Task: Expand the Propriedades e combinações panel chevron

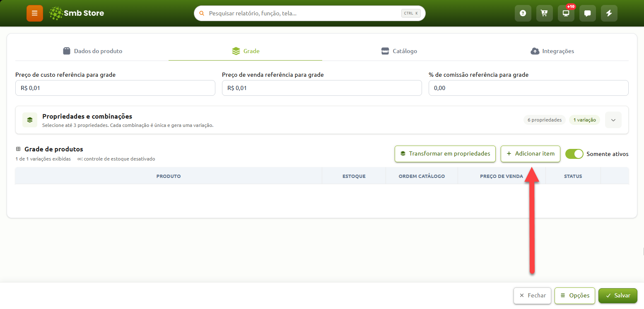Action: tap(613, 120)
